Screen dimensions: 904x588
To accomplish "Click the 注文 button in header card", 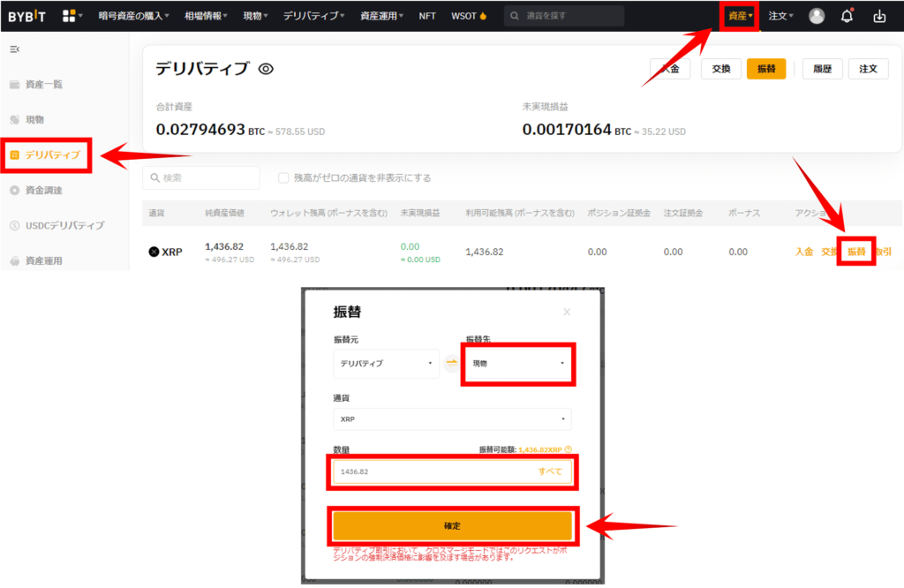I will 869,69.
